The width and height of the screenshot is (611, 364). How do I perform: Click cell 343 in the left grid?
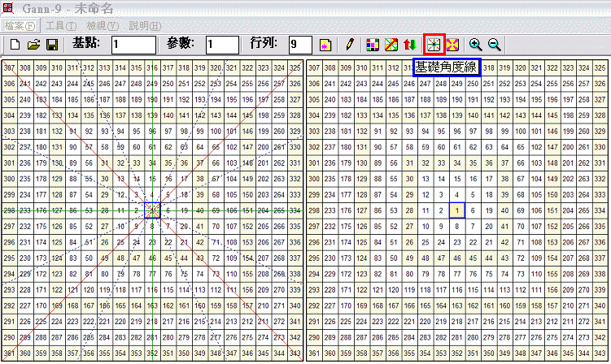(x=295, y=353)
